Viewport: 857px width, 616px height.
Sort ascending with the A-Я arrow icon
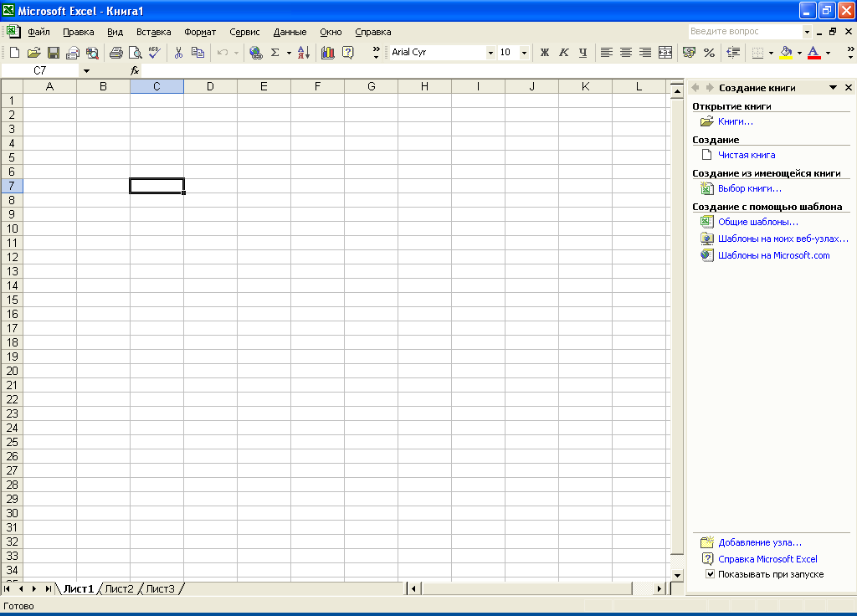coord(304,53)
